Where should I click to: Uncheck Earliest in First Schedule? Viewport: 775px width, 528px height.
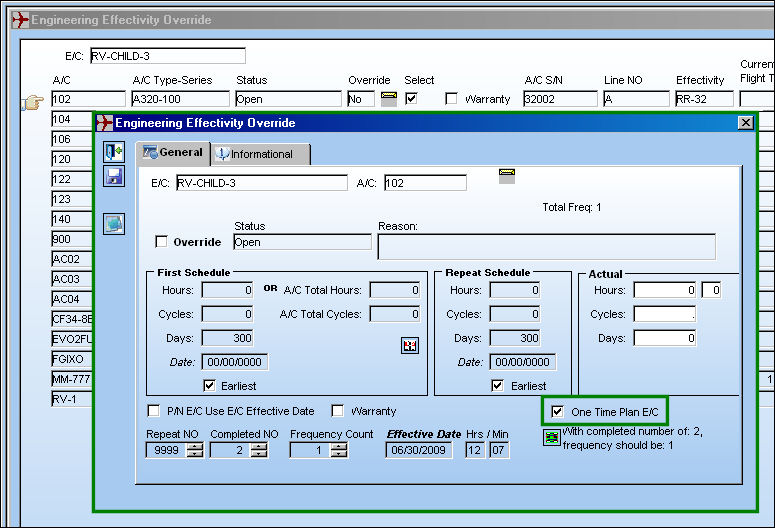coord(209,385)
